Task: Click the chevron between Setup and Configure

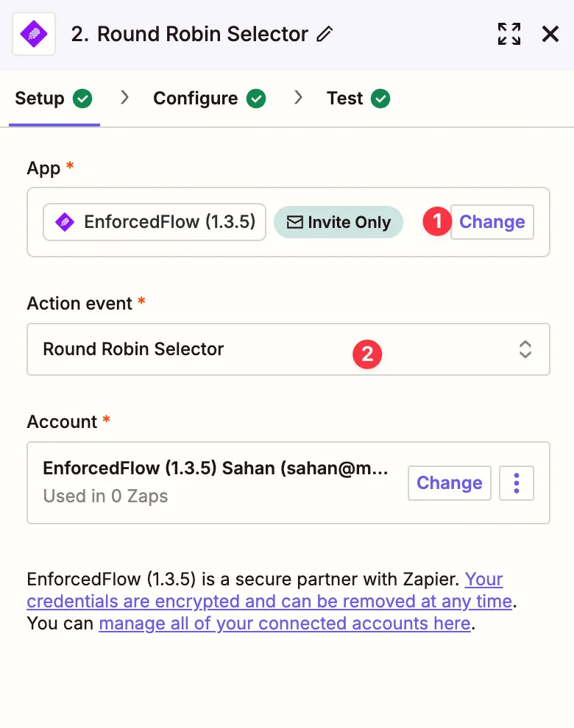Action: pyautogui.click(x=125, y=98)
